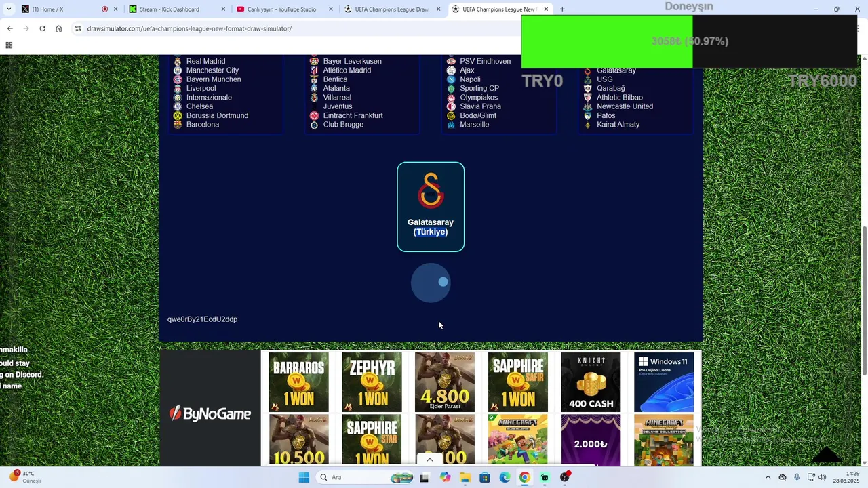Click Real Madrid in pot one
The image size is (868, 488).
205,61
